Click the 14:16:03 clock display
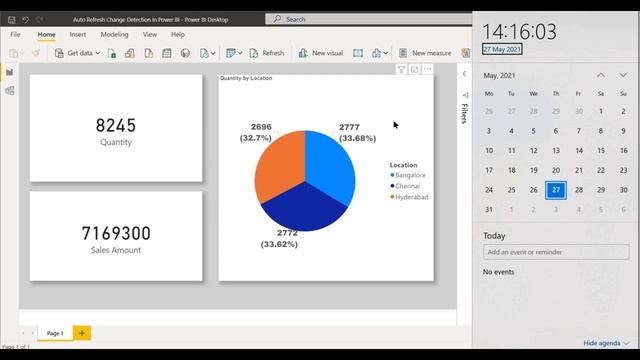This screenshot has width=640, height=360. [519, 32]
